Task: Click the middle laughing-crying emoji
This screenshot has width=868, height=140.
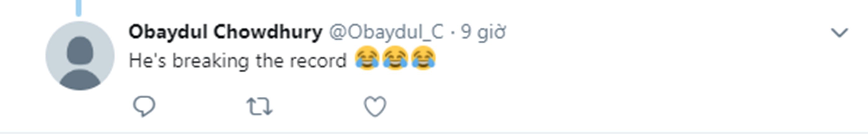Action: point(395,58)
